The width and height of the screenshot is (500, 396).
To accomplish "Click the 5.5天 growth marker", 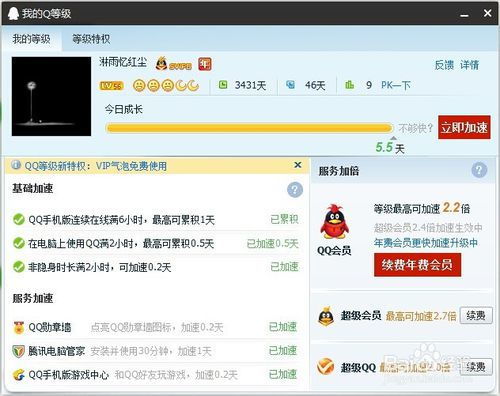I will coord(390,147).
